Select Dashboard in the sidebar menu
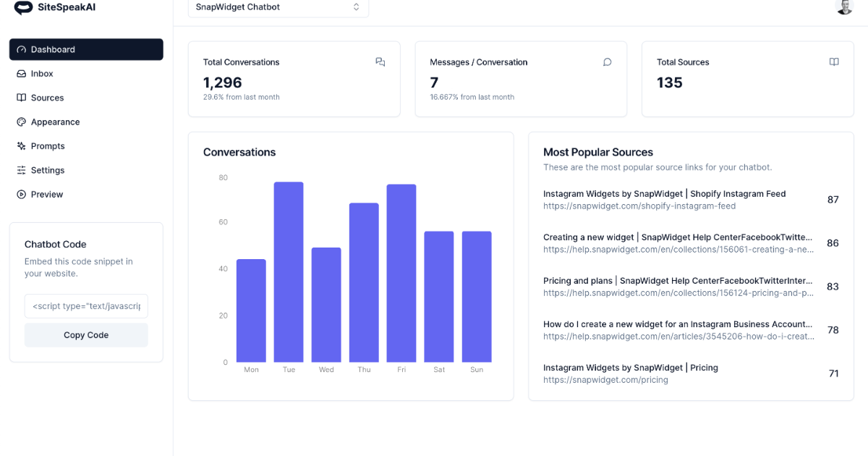Image resolution: width=868 pixels, height=456 pixels. (86, 49)
